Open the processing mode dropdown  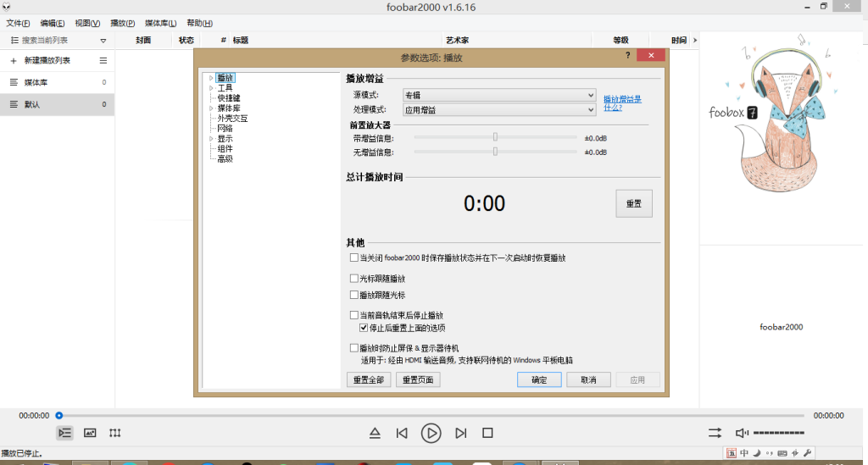click(499, 109)
